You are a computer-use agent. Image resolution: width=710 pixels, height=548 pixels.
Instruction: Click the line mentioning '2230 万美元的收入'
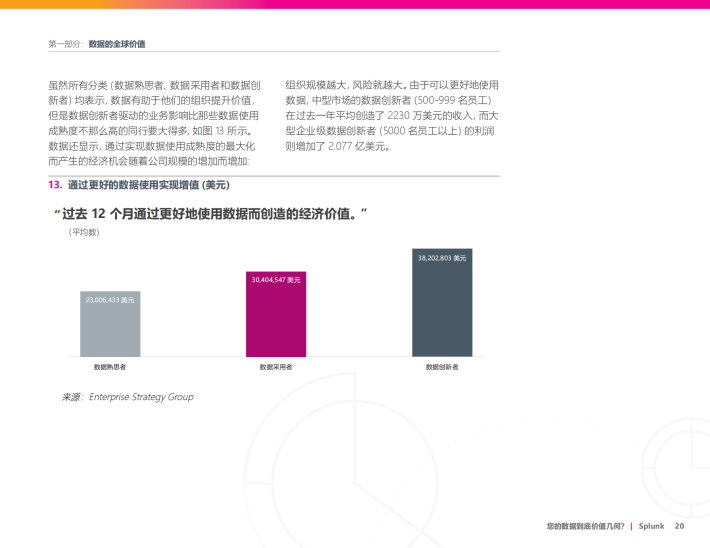pos(392,116)
